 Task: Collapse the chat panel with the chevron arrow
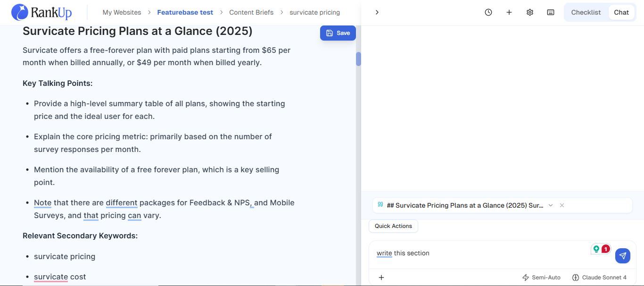(377, 12)
